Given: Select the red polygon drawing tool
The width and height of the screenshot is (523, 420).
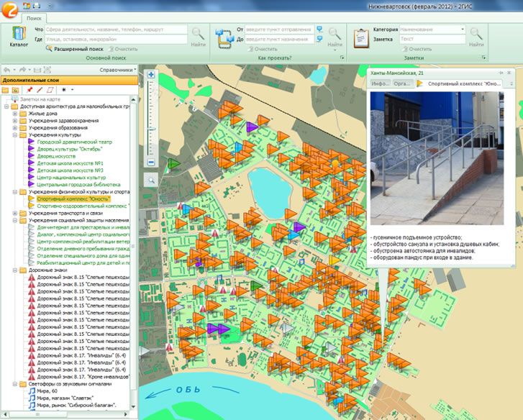Looking at the screenshot, I should (50, 90).
